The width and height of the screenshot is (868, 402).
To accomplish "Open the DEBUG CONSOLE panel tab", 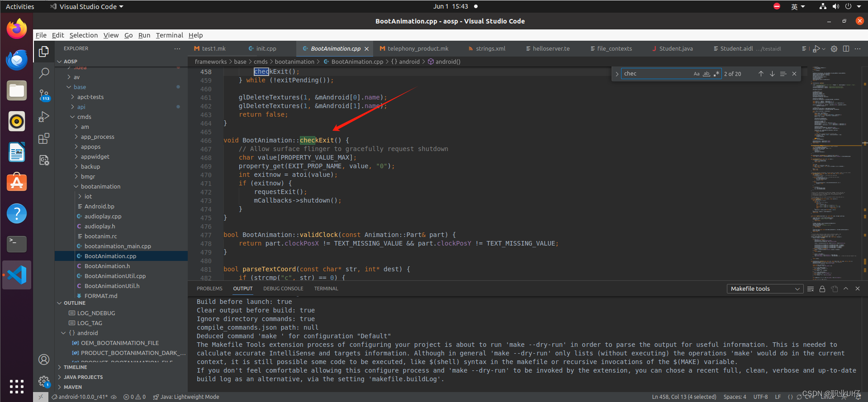I will pyautogui.click(x=283, y=288).
